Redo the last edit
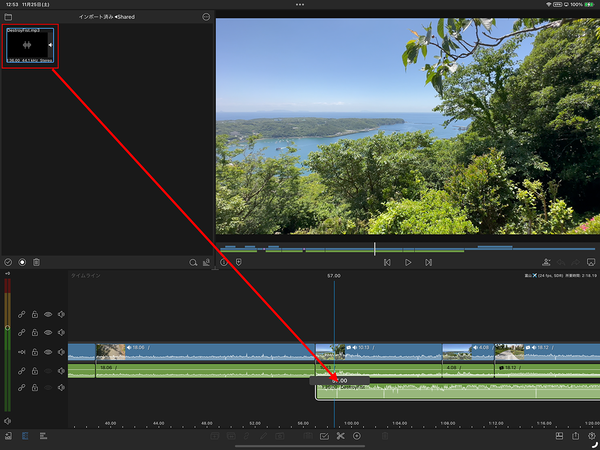Image resolution: width=600 pixels, height=450 pixels. coord(576,262)
